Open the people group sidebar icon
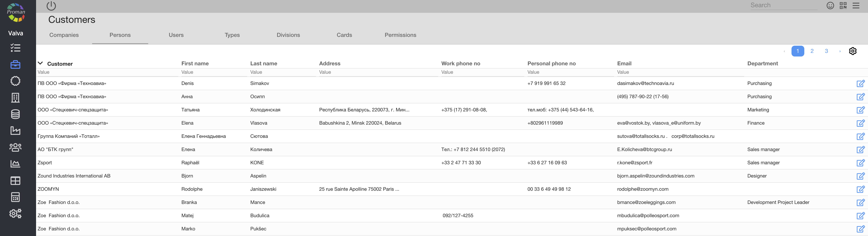 15,147
